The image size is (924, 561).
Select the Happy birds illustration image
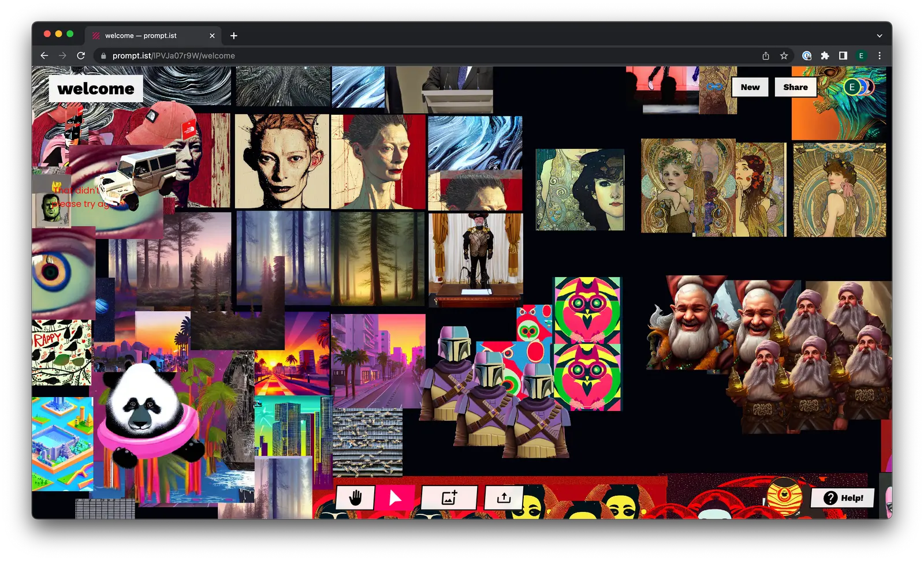point(62,353)
